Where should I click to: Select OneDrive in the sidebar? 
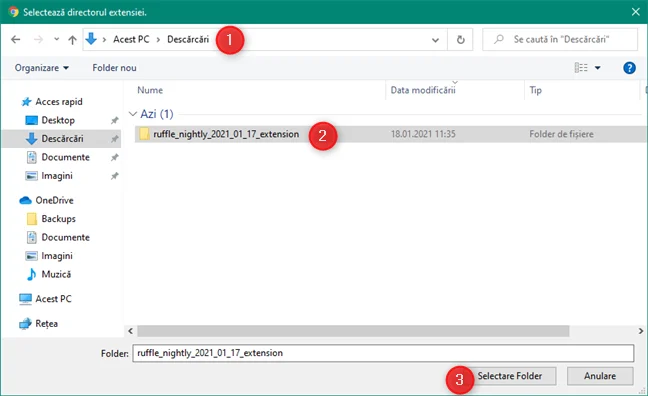[54, 200]
